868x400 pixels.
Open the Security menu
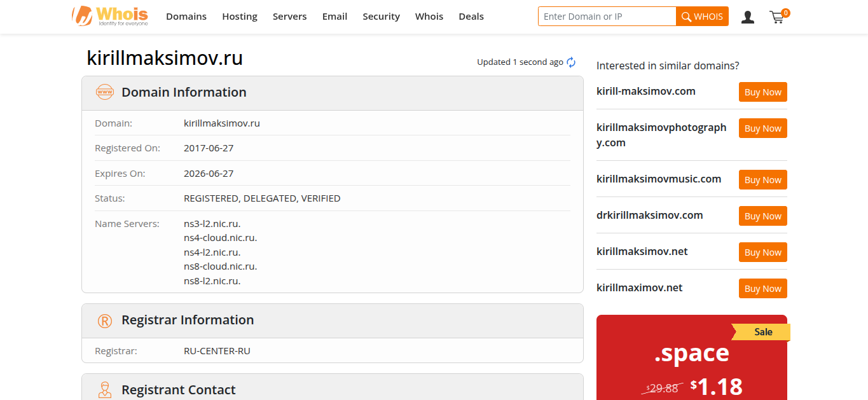381,17
